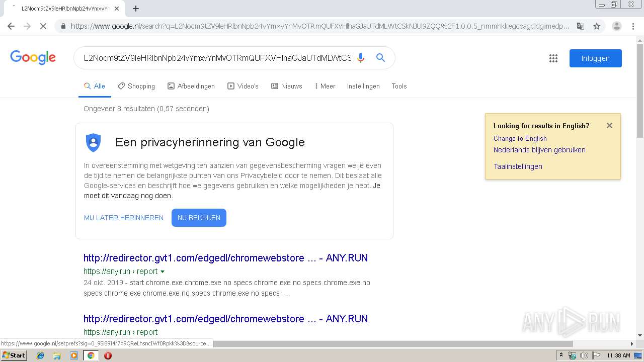644x362 pixels.
Task: Open Internet Explorer from the taskbar
Action: (40, 355)
